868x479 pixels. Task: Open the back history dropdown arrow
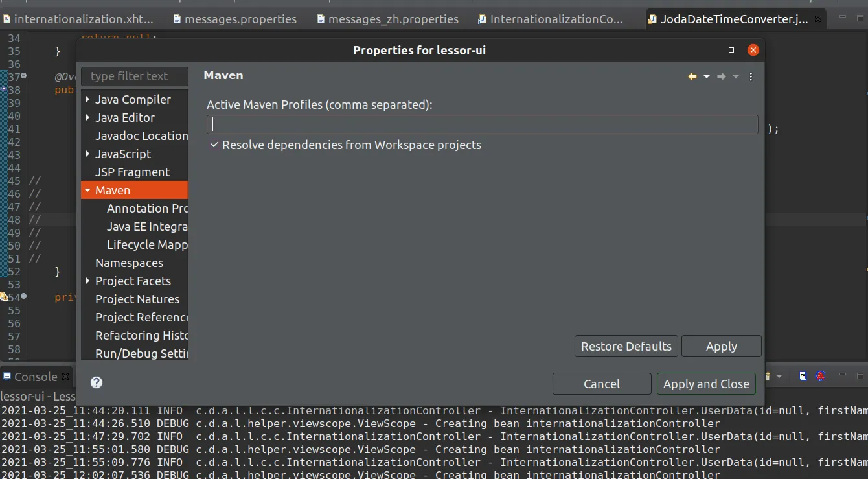pyautogui.click(x=707, y=76)
